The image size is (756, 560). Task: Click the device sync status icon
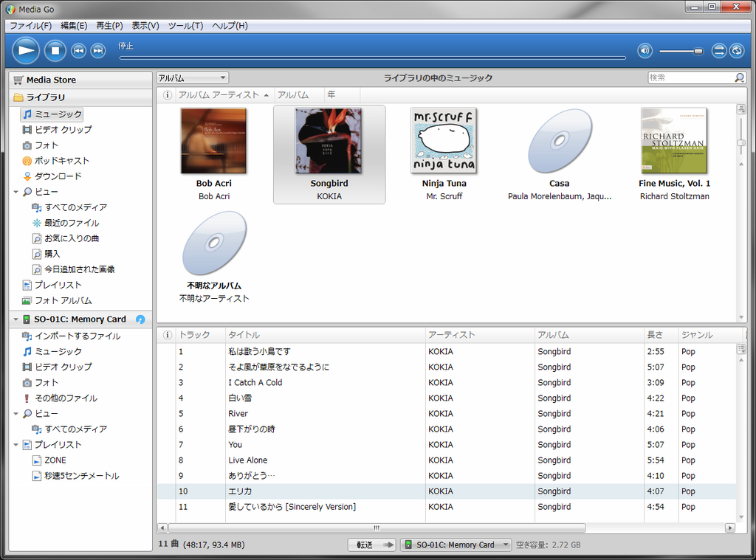140,319
